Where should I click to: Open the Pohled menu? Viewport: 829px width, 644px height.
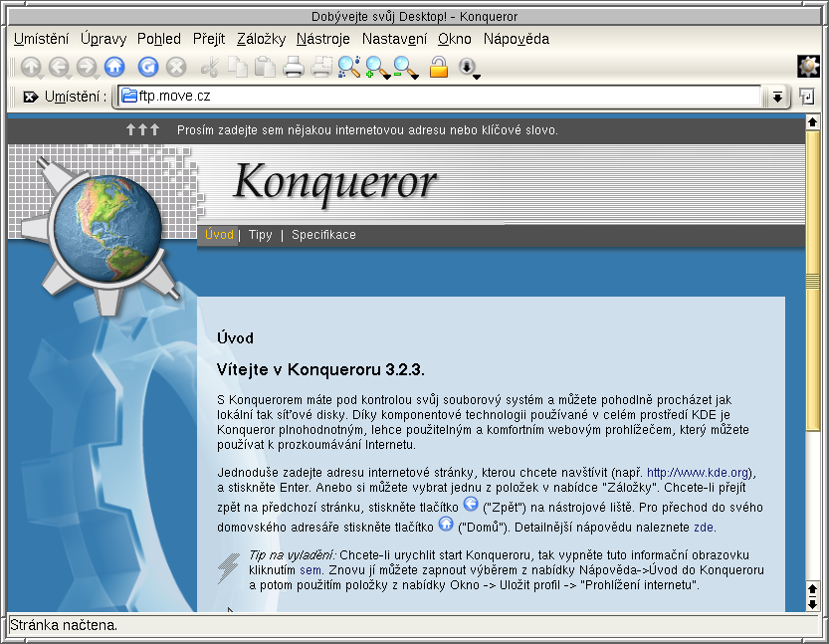click(x=159, y=39)
